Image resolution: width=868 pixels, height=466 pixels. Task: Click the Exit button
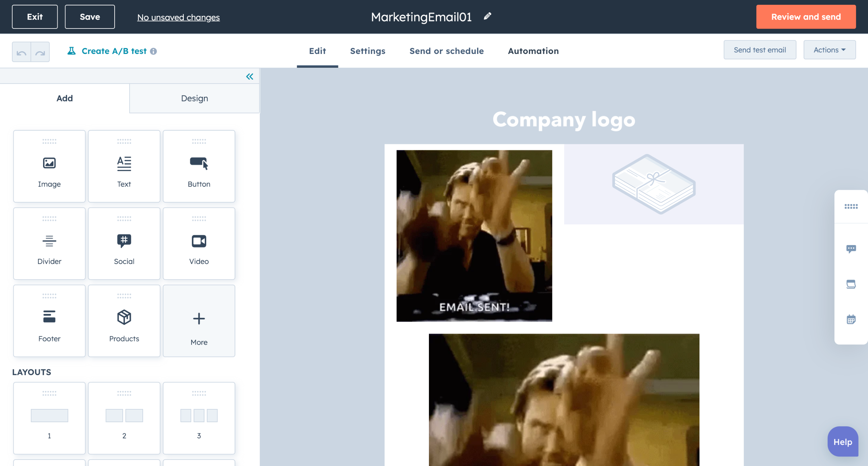pyautogui.click(x=35, y=17)
